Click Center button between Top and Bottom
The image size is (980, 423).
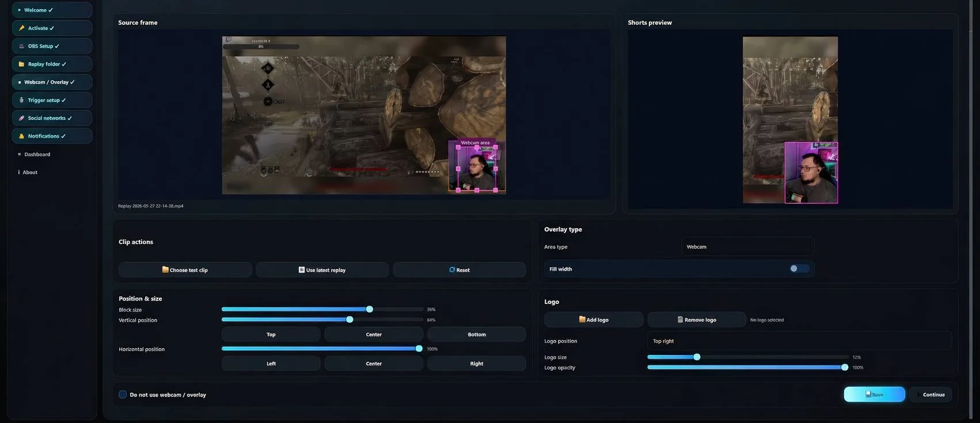point(374,334)
